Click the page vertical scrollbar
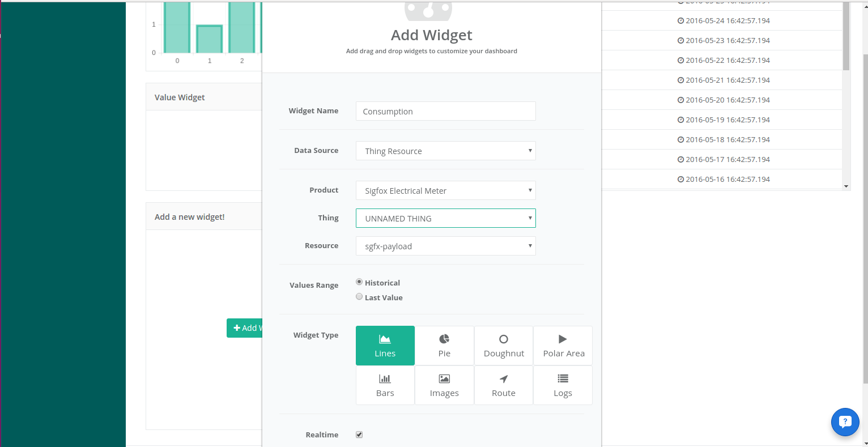This screenshot has width=868, height=447. [865, 219]
